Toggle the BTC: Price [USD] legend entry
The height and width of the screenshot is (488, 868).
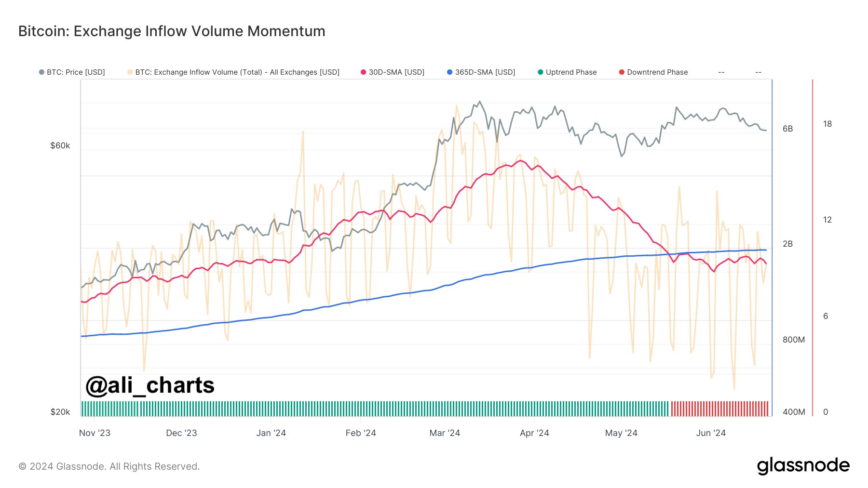click(x=72, y=72)
